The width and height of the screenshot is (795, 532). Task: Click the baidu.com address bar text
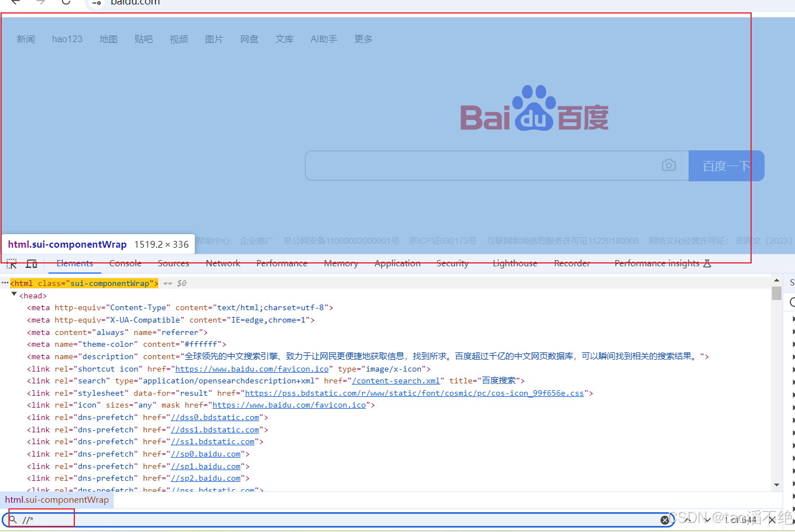[135, 2]
